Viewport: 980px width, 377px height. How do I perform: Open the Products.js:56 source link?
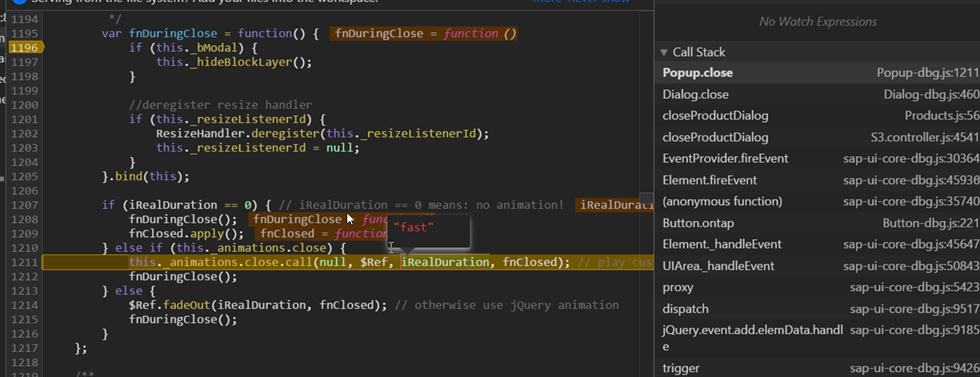pos(941,115)
